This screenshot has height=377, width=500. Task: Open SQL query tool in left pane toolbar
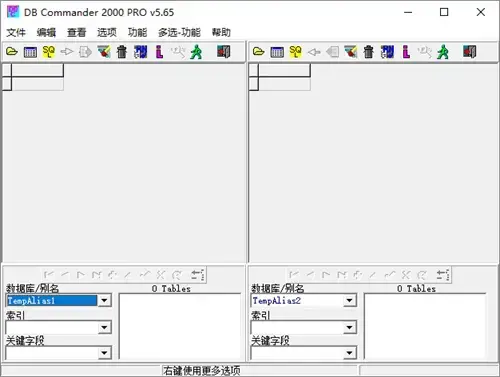point(49,52)
